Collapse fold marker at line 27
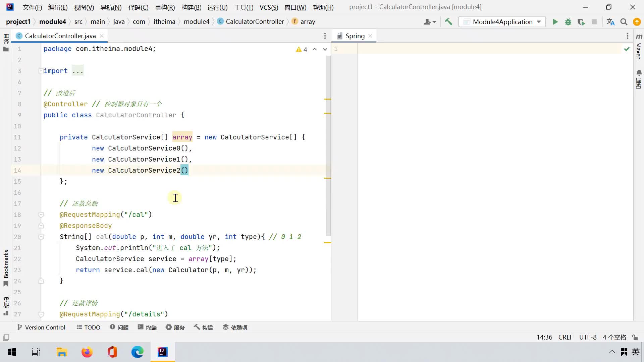 point(41,314)
